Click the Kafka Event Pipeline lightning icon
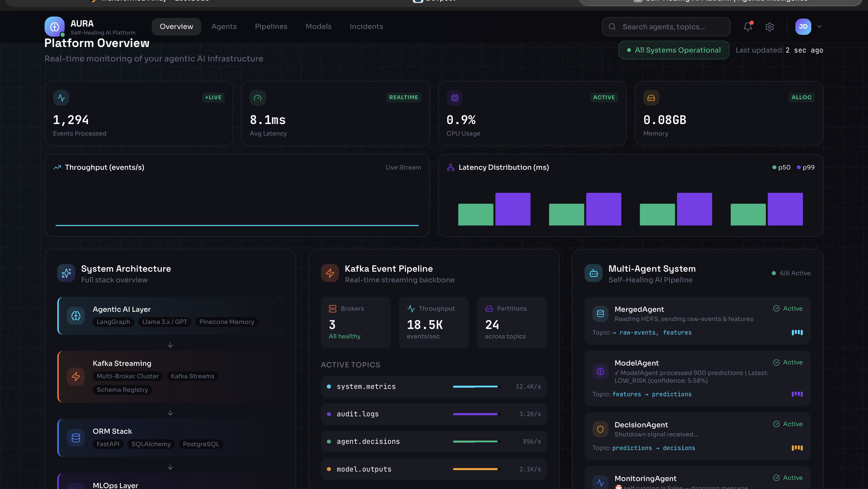 click(x=330, y=273)
